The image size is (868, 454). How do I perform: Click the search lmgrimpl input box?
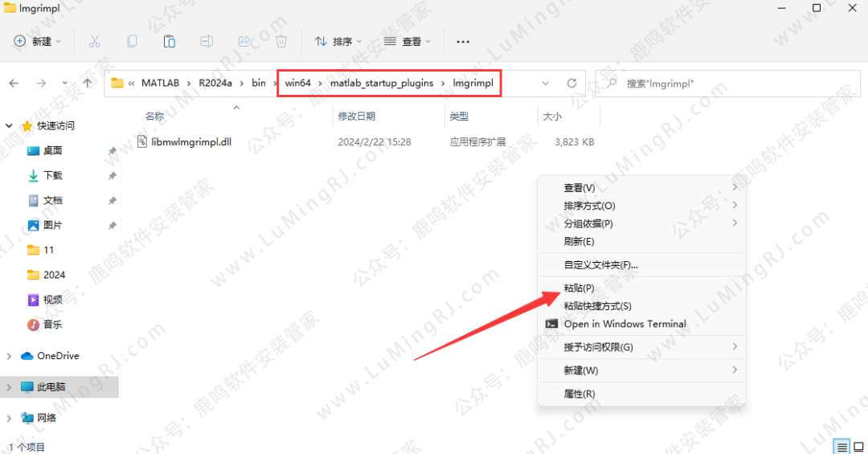[728, 84]
